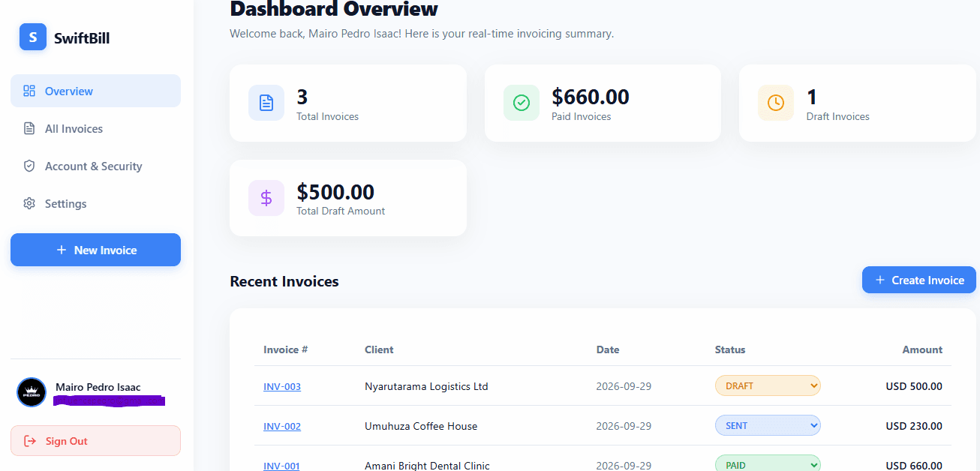Image resolution: width=980 pixels, height=471 pixels.
Task: Click the Nyarutarama Logistics Ltd client cell
Action: (x=426, y=386)
